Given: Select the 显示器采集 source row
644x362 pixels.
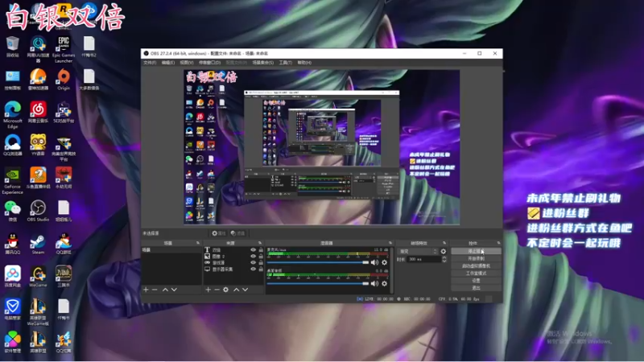Looking at the screenshot, I should [x=233, y=269].
